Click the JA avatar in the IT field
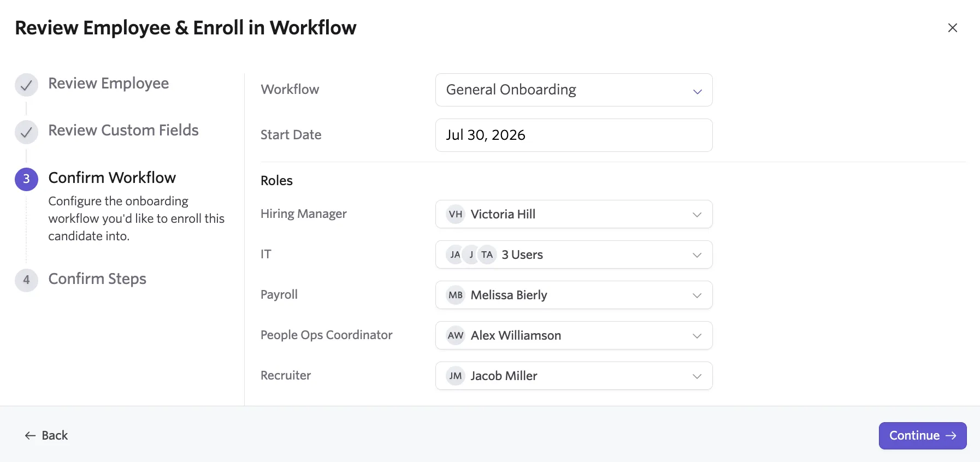Viewport: 980px width, 462px height. [x=455, y=254]
